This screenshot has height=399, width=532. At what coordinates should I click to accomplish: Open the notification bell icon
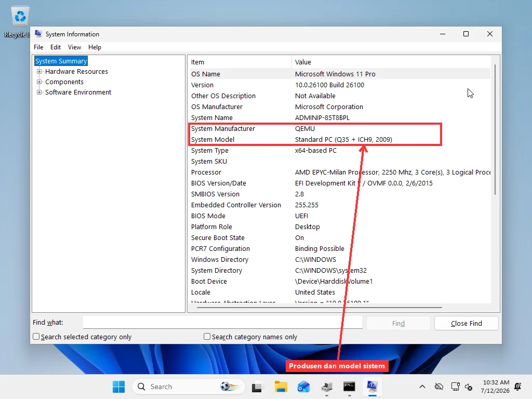(518, 386)
